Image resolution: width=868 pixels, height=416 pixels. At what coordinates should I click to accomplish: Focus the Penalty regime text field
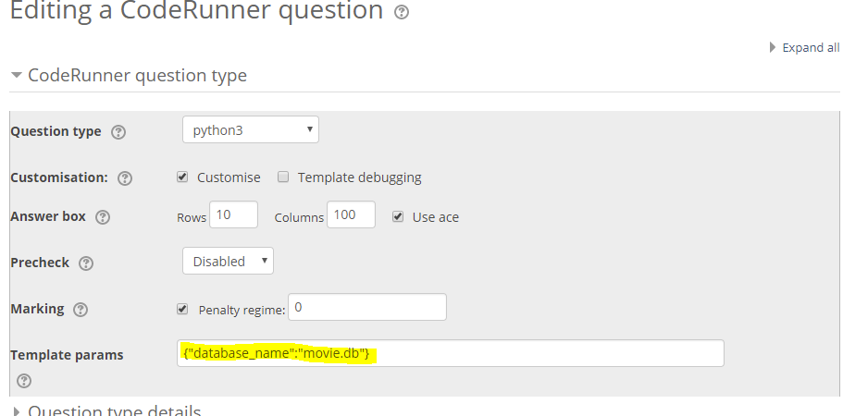[367, 307]
